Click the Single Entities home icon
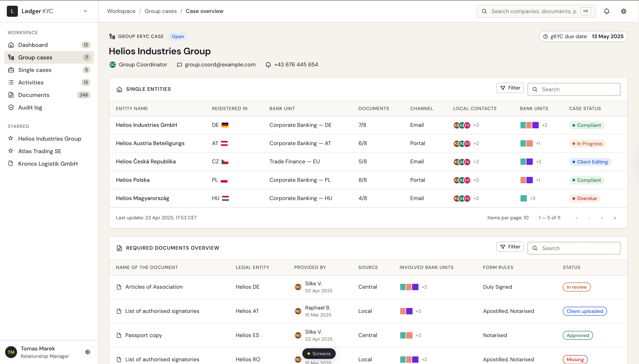Screen dimensions: 639x364 tap(119, 89)
